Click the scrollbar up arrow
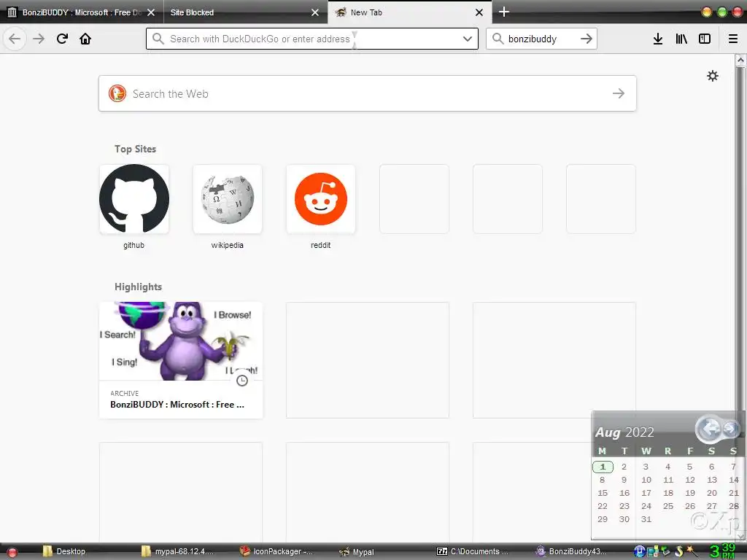The image size is (747, 560). click(x=740, y=60)
